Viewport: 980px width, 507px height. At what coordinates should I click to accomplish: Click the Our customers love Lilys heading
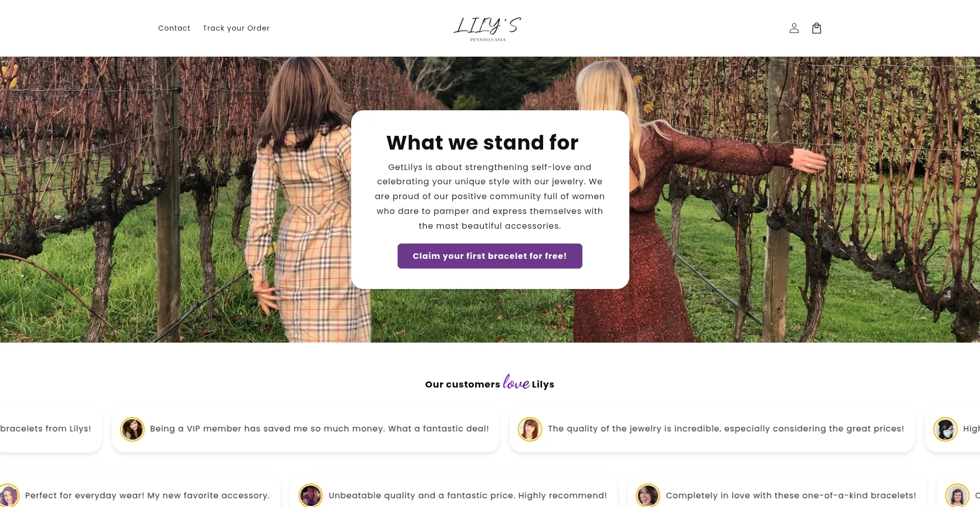(x=489, y=383)
